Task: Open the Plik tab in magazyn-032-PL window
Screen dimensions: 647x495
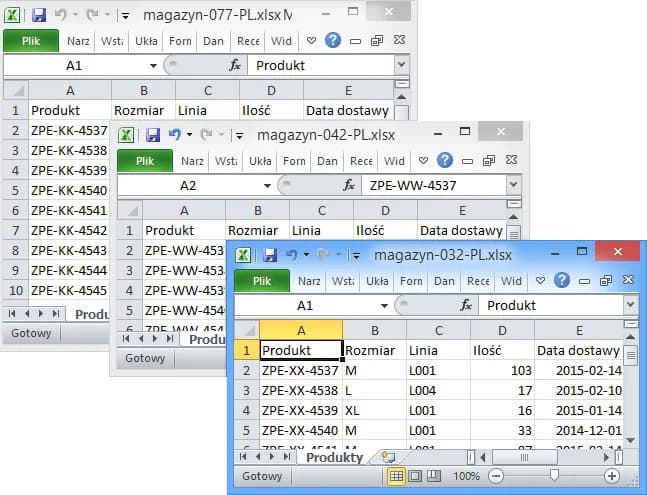Action: click(262, 281)
